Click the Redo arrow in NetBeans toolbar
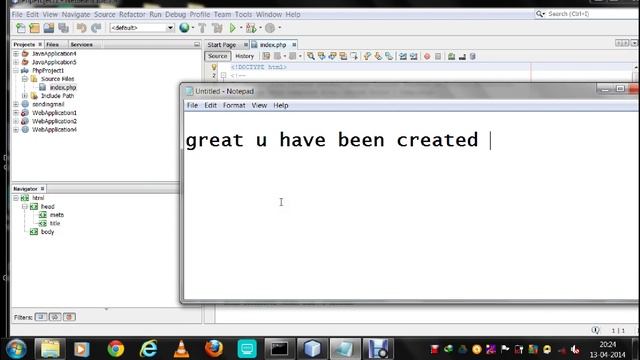Viewport: 640px width, 360px height. pyautogui.click(x=96, y=28)
